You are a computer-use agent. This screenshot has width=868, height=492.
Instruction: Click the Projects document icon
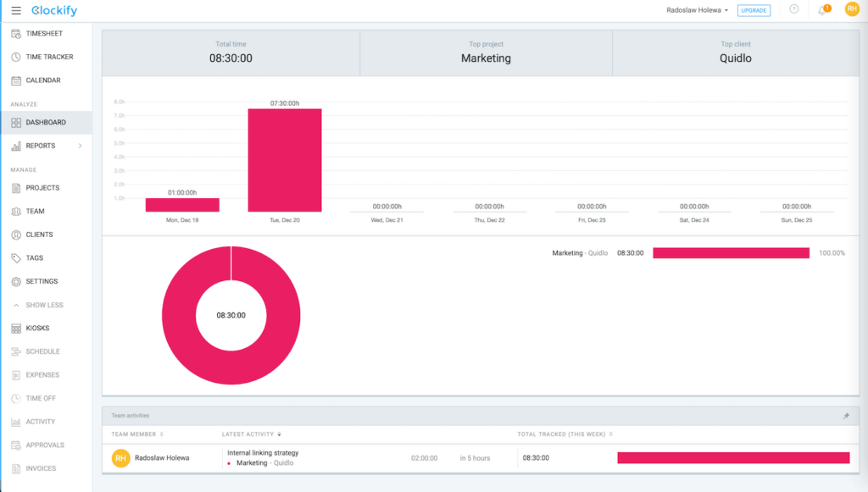(16, 188)
